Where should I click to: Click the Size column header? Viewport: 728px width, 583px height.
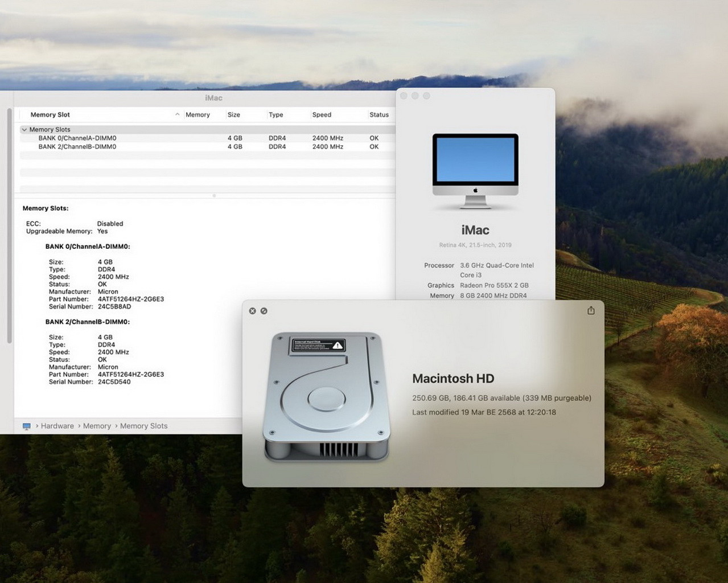click(x=234, y=114)
